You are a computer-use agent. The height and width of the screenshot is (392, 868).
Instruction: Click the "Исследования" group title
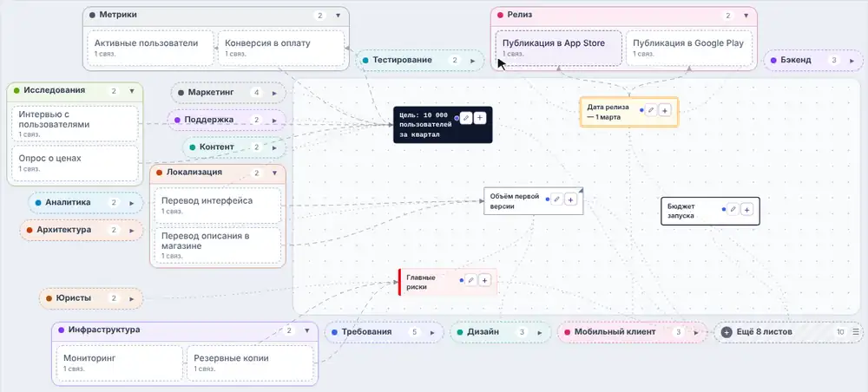click(x=54, y=90)
